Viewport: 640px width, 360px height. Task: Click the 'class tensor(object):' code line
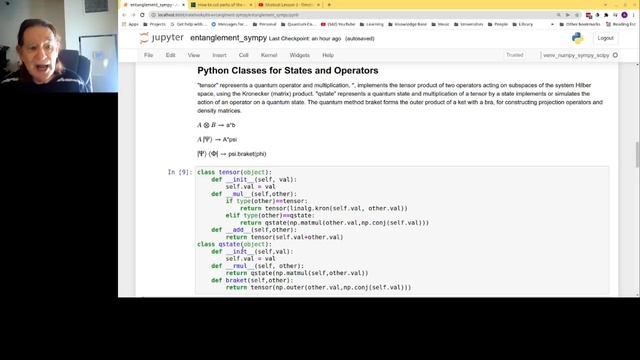click(234, 172)
